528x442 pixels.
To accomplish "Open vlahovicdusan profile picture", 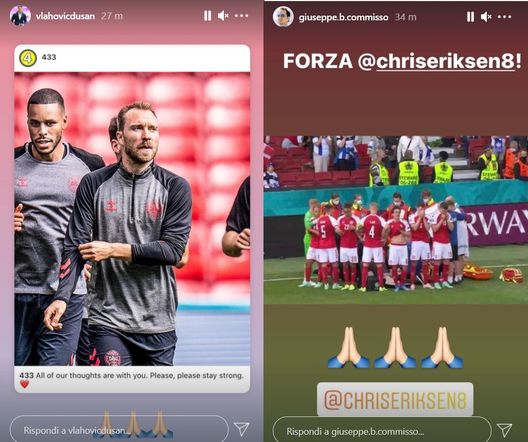I will [20, 16].
